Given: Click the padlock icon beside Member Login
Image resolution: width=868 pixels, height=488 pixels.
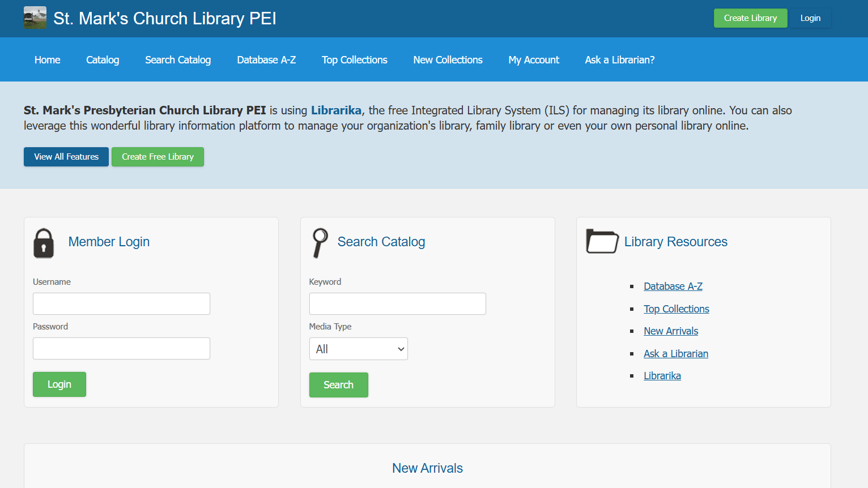Looking at the screenshot, I should (44, 243).
